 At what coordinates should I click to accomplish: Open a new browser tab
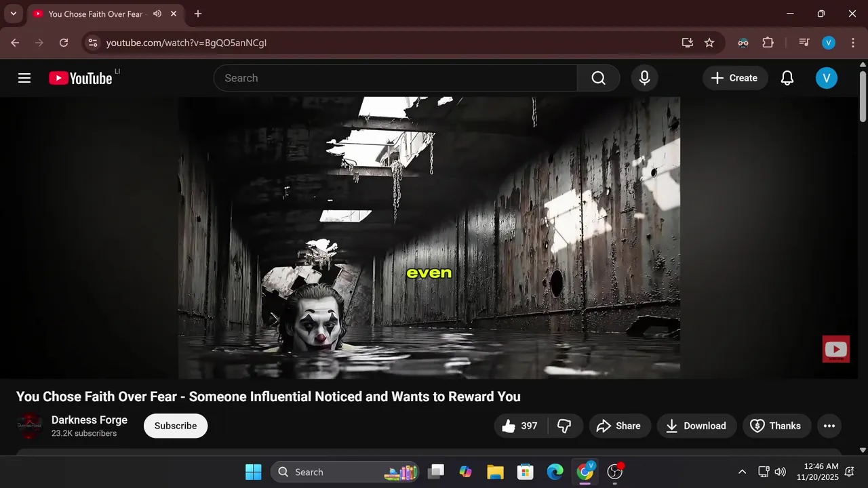click(x=198, y=14)
